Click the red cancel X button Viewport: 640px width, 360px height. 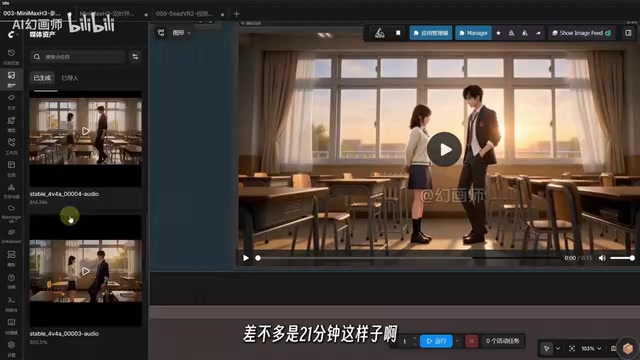[x=471, y=341]
